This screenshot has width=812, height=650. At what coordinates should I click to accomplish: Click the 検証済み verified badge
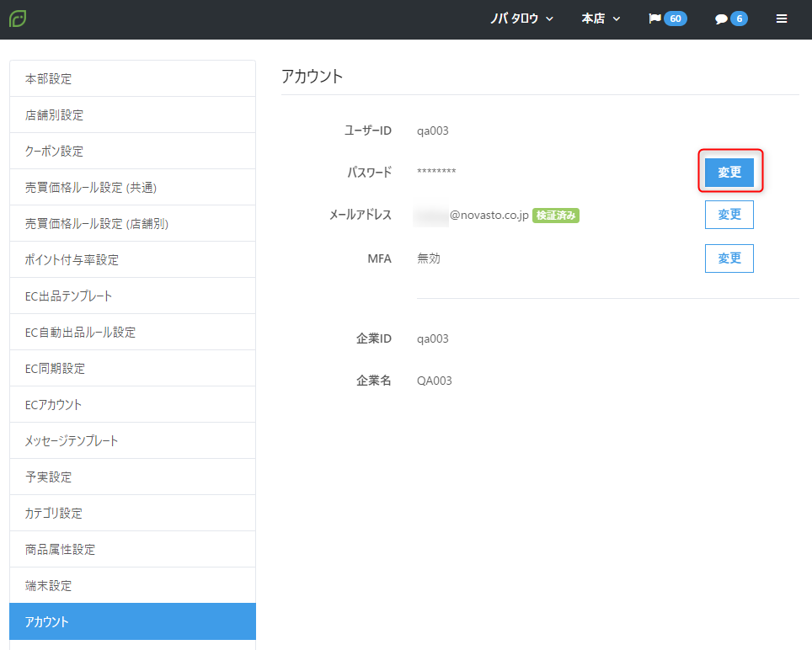tap(556, 216)
